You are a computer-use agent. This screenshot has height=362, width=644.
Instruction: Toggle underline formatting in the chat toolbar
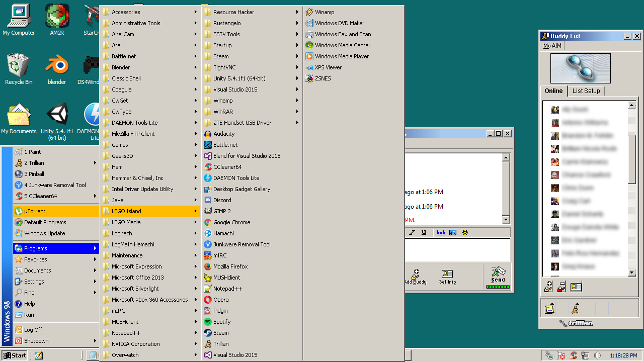[x=424, y=232]
